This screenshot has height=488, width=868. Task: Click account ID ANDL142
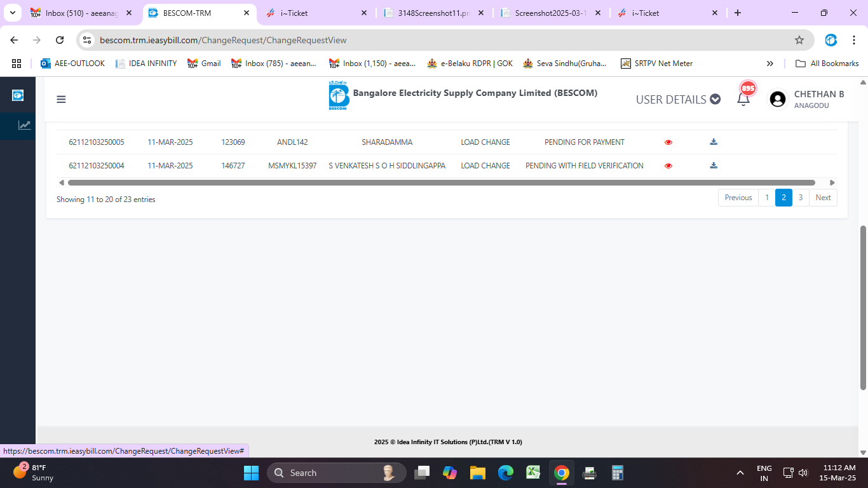pos(292,142)
